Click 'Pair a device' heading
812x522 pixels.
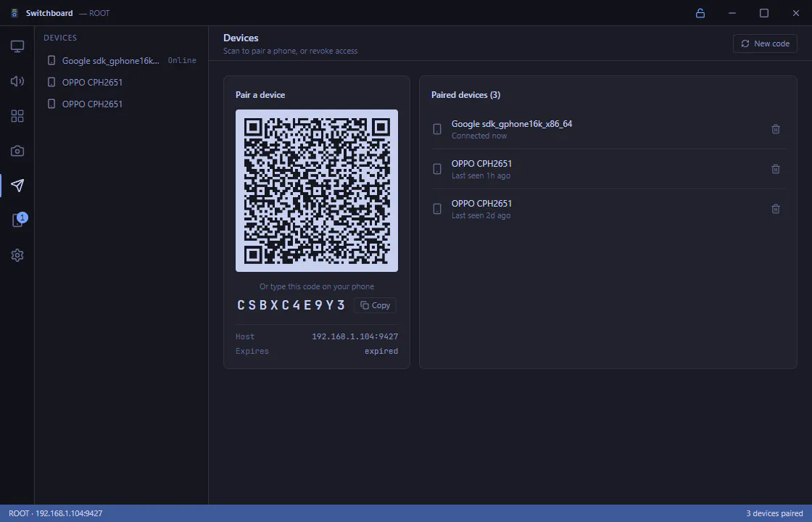click(x=260, y=95)
